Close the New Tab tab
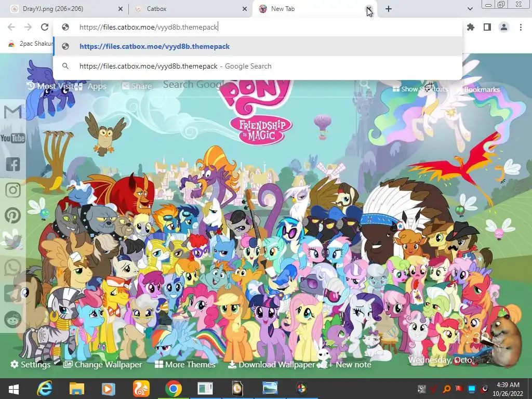This screenshot has height=399, width=532. tap(369, 9)
